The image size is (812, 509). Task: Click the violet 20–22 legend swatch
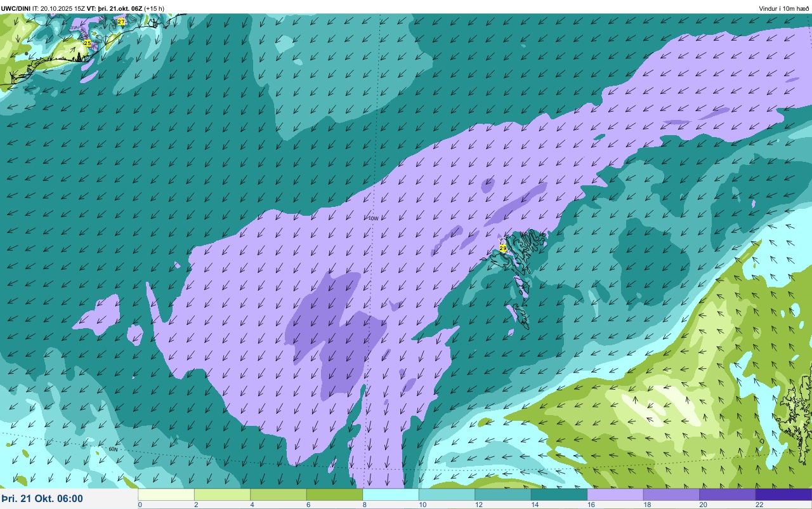click(728, 494)
